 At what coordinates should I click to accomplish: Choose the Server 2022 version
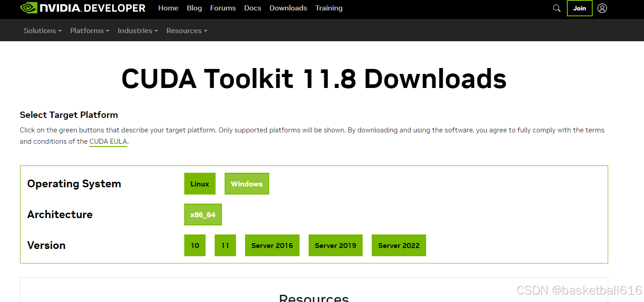(399, 245)
